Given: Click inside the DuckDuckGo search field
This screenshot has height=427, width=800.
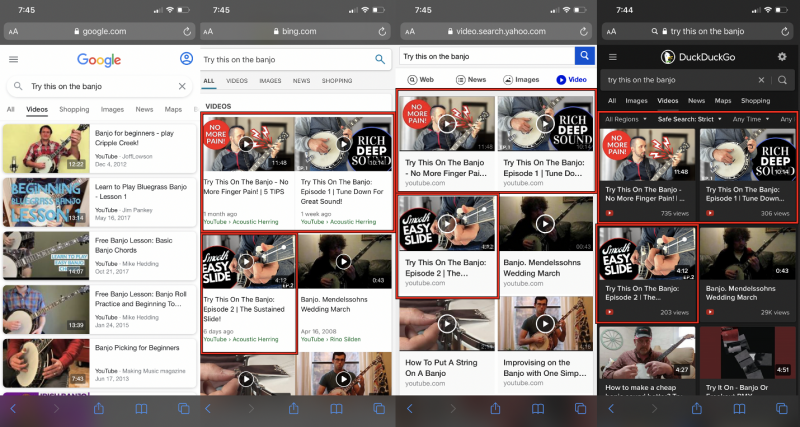Looking at the screenshot, I should 680,80.
